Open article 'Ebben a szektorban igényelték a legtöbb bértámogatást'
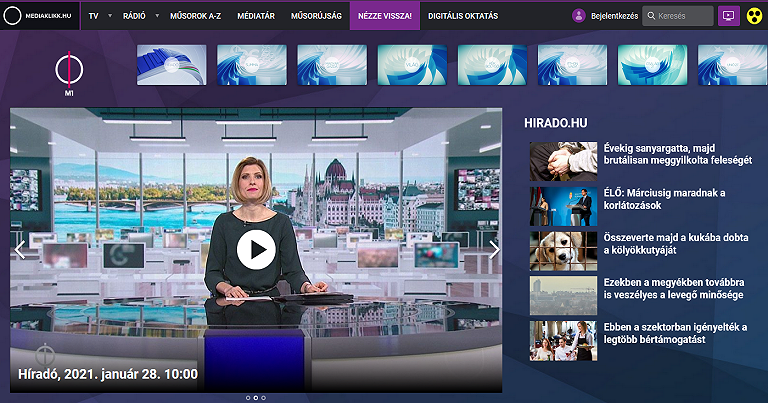Viewport: 768px width, 403px height. pos(675,333)
